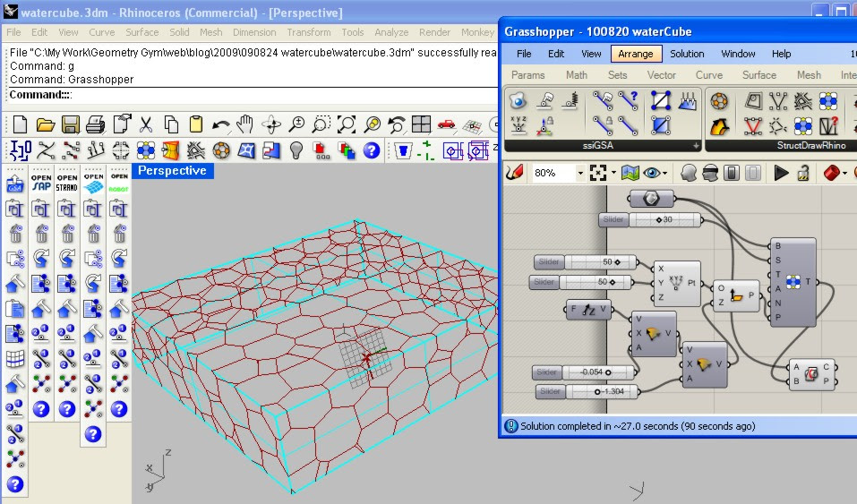Click the Window menu in Grasshopper
This screenshot has height=504, width=857.
click(x=738, y=54)
